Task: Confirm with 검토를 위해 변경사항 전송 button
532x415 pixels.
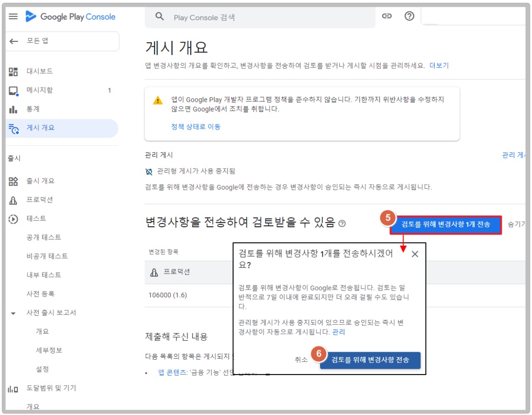Action: 370,360
